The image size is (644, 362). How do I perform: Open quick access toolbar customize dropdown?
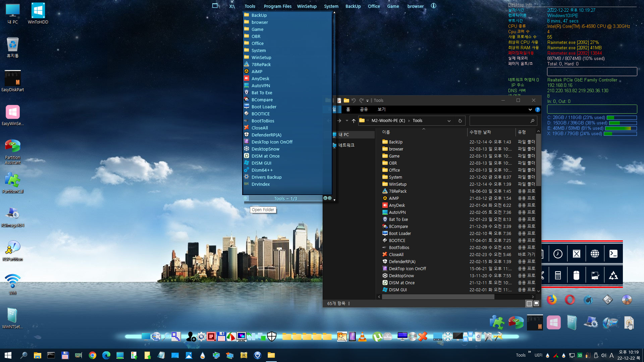[367, 101]
